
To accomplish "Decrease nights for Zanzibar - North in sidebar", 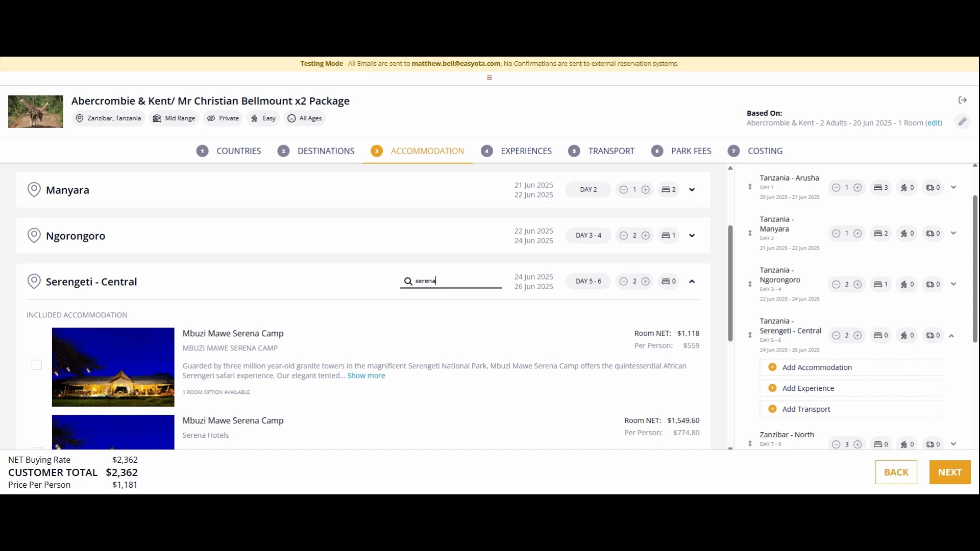I will tap(836, 444).
